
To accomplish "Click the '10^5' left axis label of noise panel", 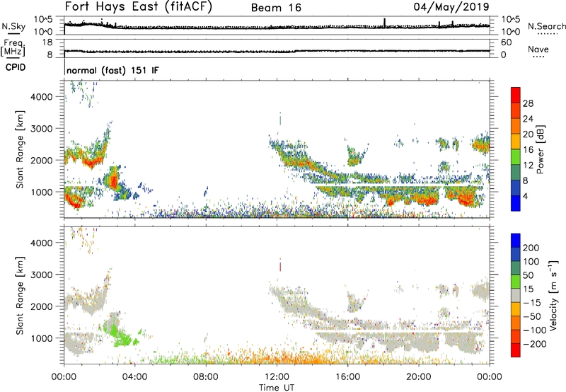I will [x=43, y=20].
